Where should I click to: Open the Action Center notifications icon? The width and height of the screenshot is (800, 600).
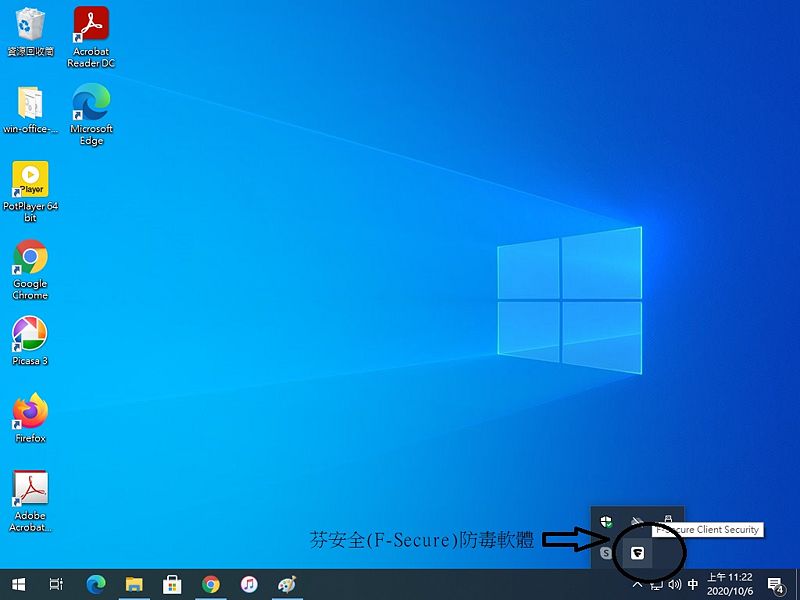tap(776, 585)
